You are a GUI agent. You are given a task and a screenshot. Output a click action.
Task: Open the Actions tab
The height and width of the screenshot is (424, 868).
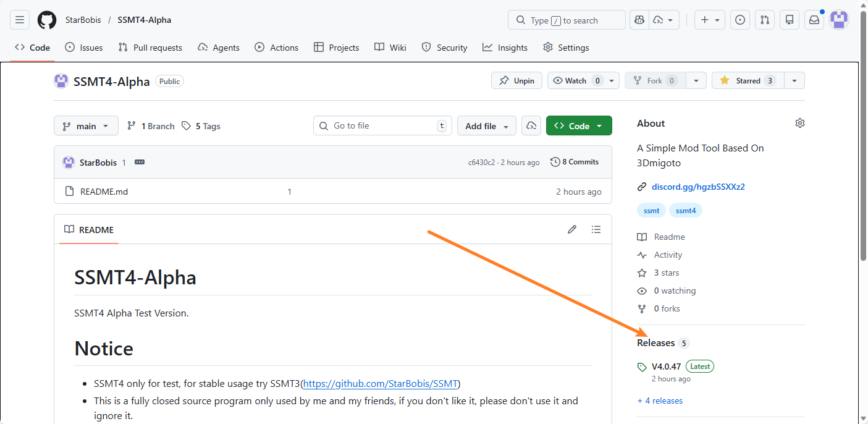(276, 48)
